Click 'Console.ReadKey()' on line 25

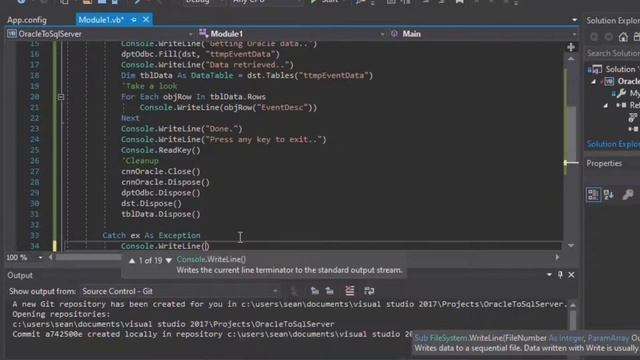tap(160, 150)
